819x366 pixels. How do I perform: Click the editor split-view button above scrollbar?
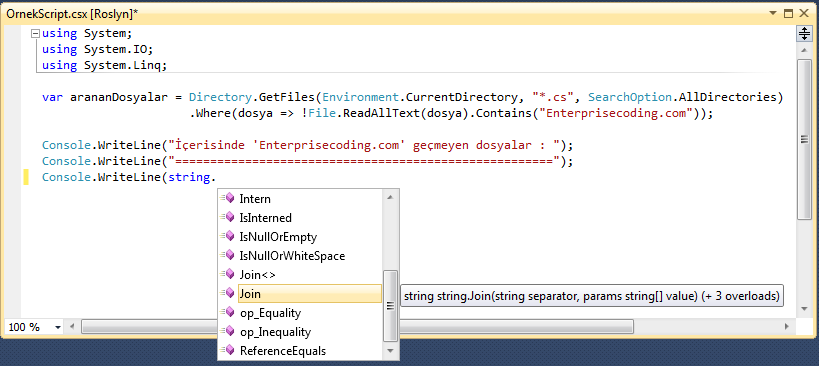[x=804, y=34]
